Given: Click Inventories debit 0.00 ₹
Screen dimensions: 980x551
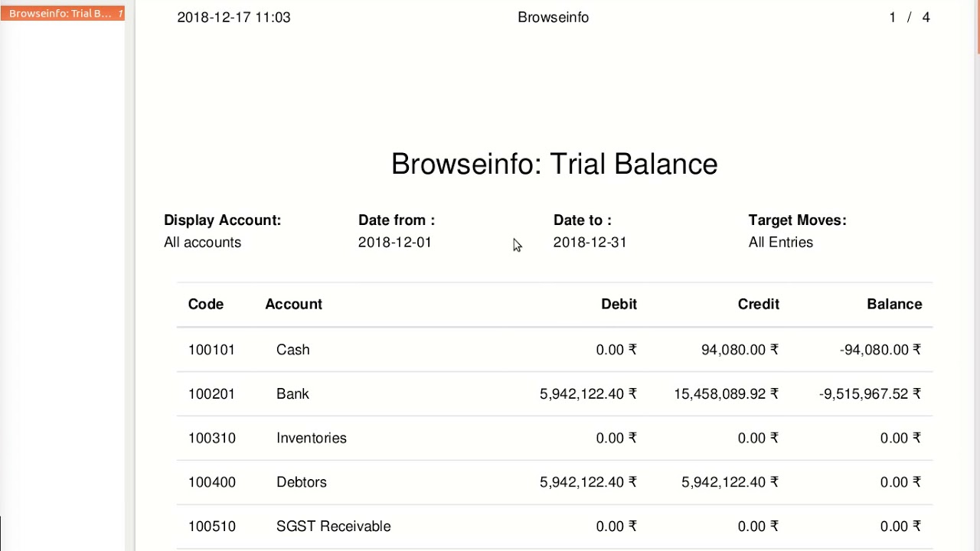Looking at the screenshot, I should pyautogui.click(x=616, y=439).
